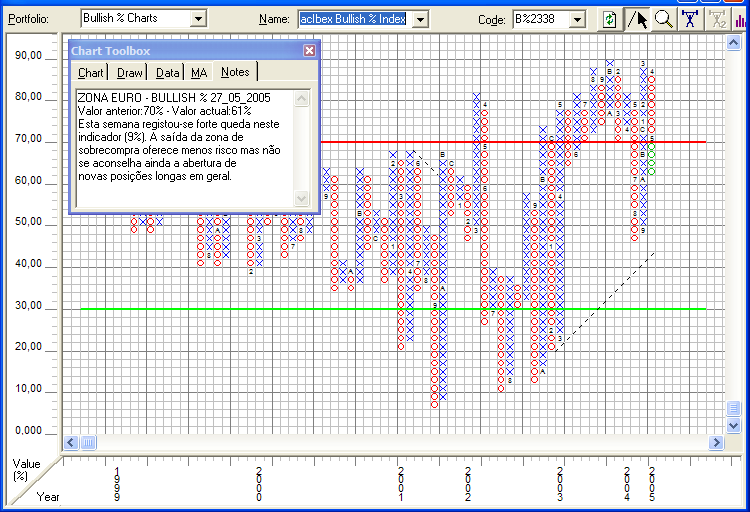
Task: Open the Portfolio dropdown list
Action: pyautogui.click(x=198, y=19)
